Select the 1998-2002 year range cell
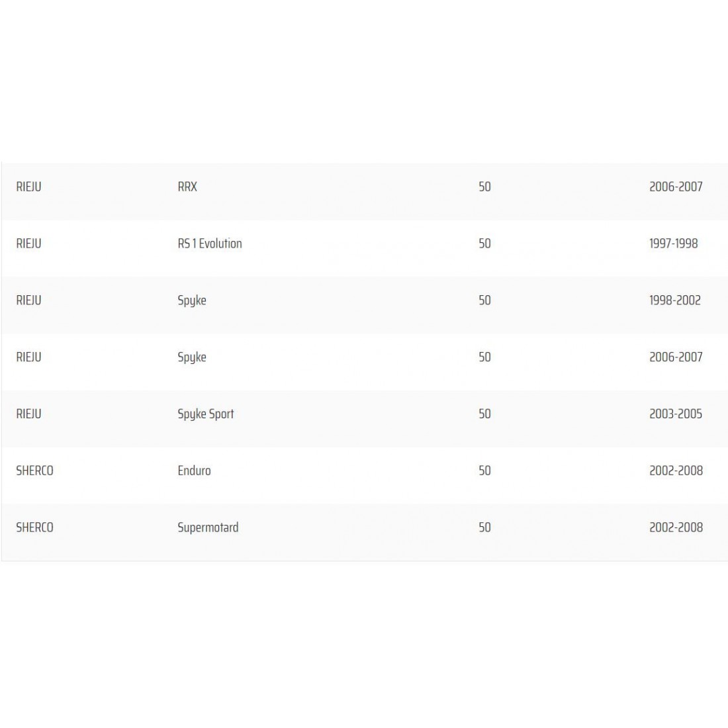The width and height of the screenshot is (728, 728). (674, 300)
